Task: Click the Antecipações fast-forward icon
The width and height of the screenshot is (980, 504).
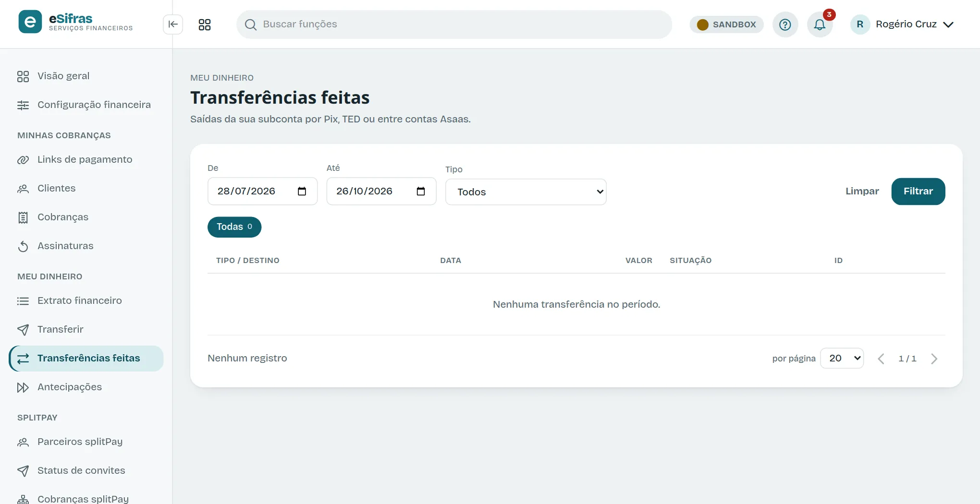Action: [23, 387]
